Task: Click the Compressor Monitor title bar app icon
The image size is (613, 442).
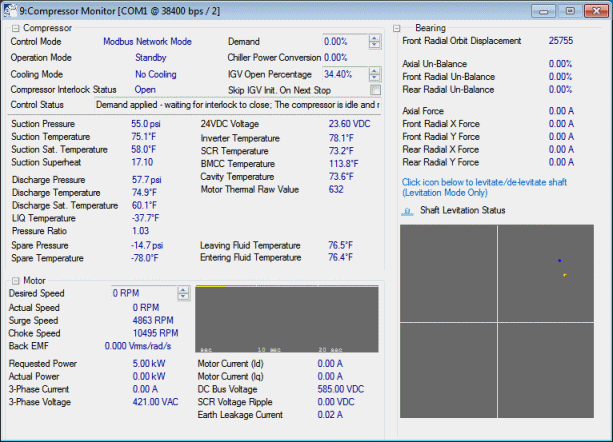Action: [10, 10]
